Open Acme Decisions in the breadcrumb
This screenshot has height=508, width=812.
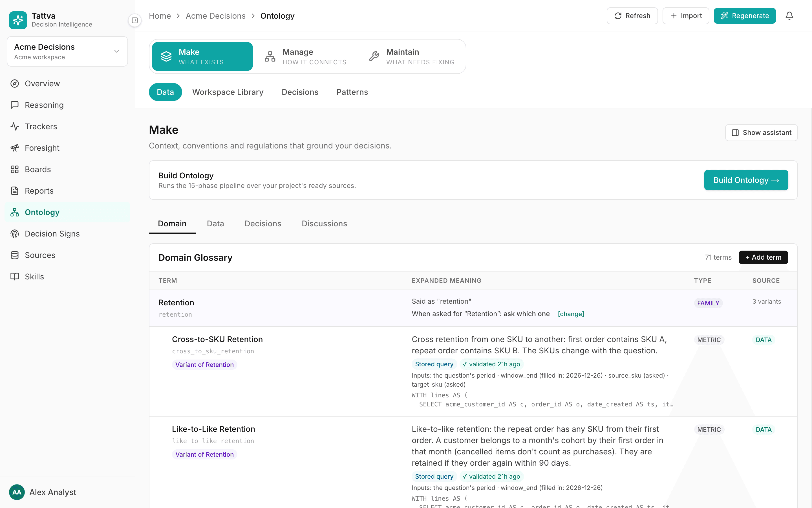(215, 16)
